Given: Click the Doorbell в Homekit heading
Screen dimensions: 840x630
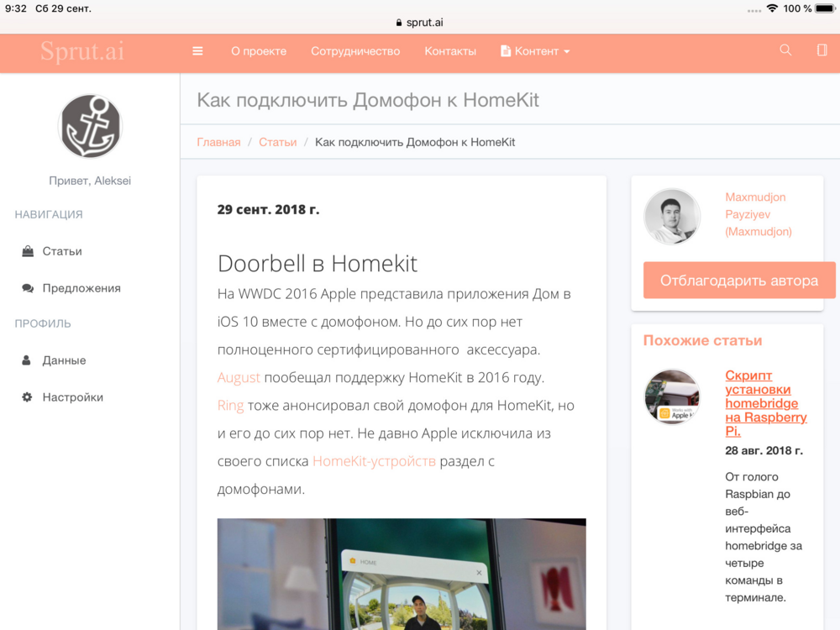Looking at the screenshot, I should [x=318, y=264].
